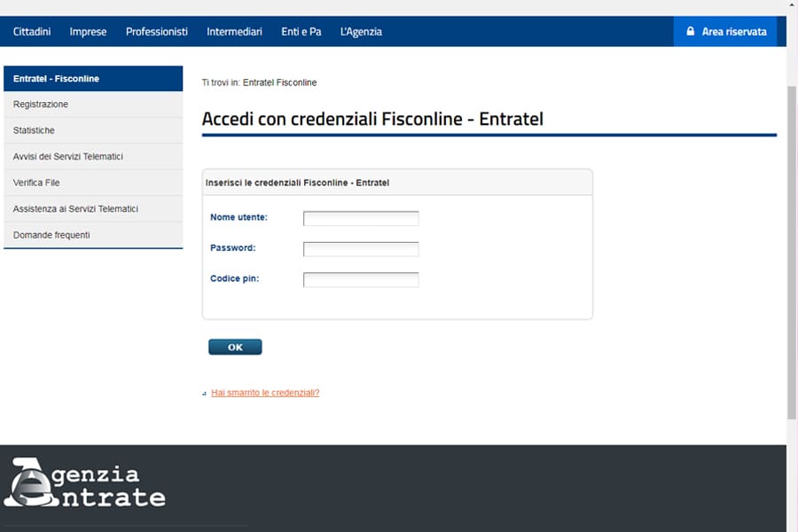Select the Codice pin text box
This screenshot has width=798, height=532.
click(x=361, y=279)
